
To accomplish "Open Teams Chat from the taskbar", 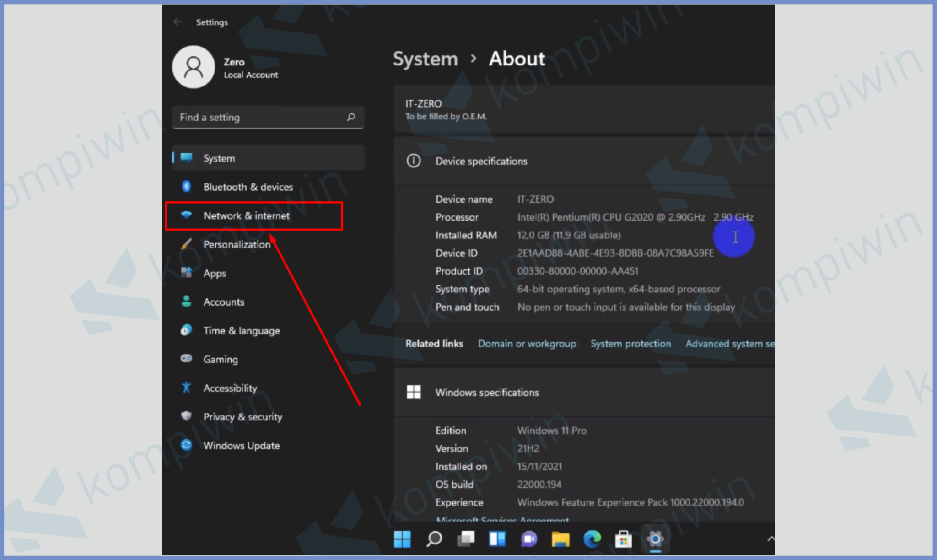I will click(529, 539).
